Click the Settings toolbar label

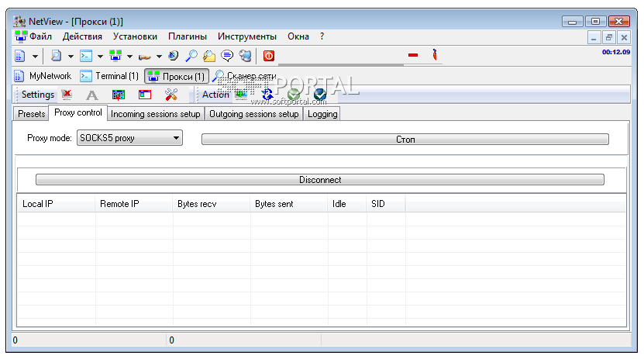(x=38, y=95)
